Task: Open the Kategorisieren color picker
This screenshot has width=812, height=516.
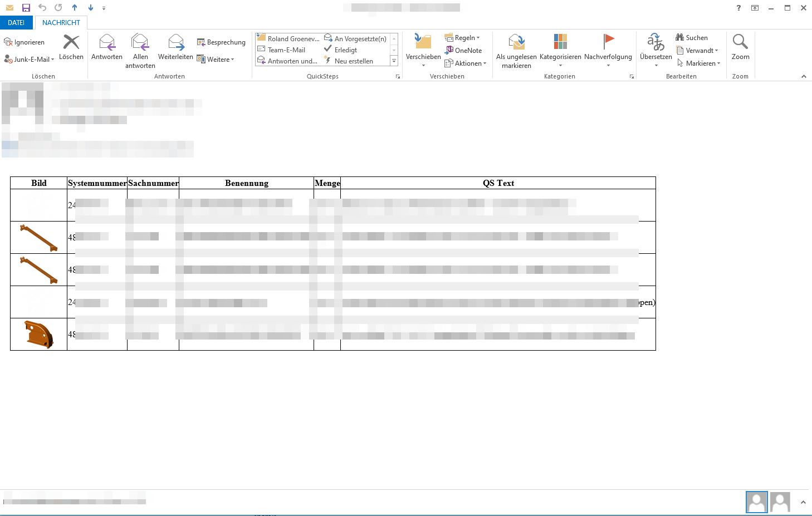Action: click(x=560, y=50)
